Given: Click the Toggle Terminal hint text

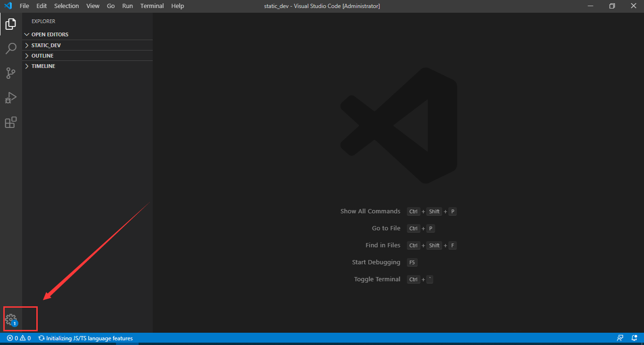Looking at the screenshot, I should coord(377,279).
